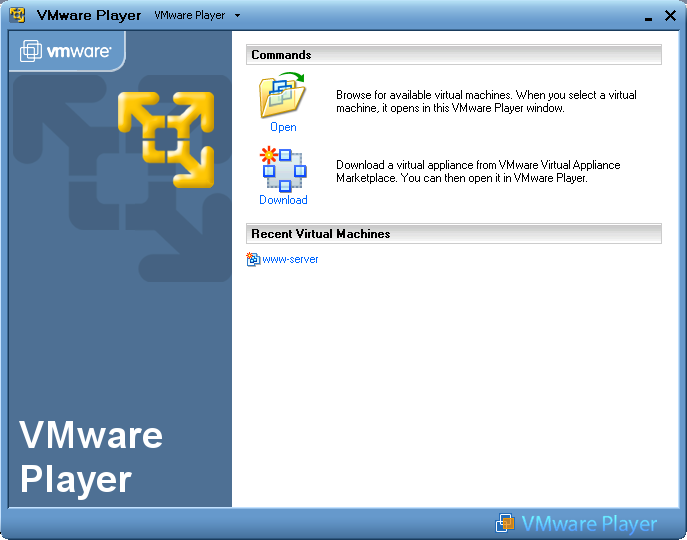Viewport: 687px width, 540px height.
Task: Click the Open link label
Action: click(x=283, y=127)
